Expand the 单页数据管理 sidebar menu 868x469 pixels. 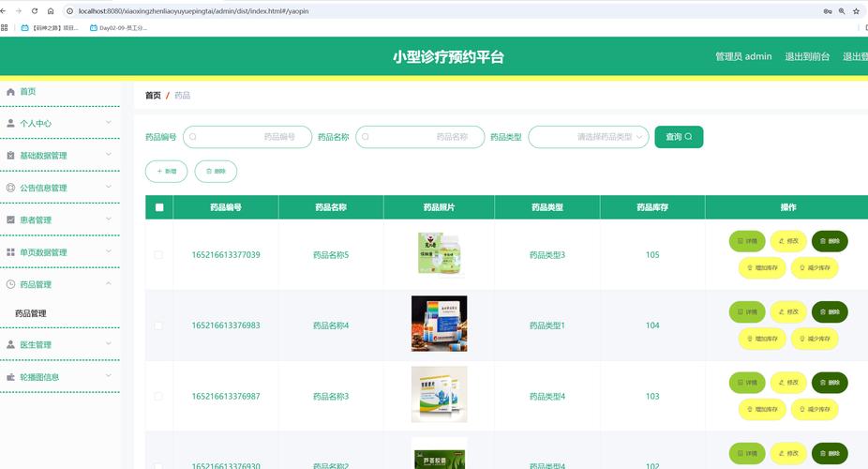coord(109,250)
